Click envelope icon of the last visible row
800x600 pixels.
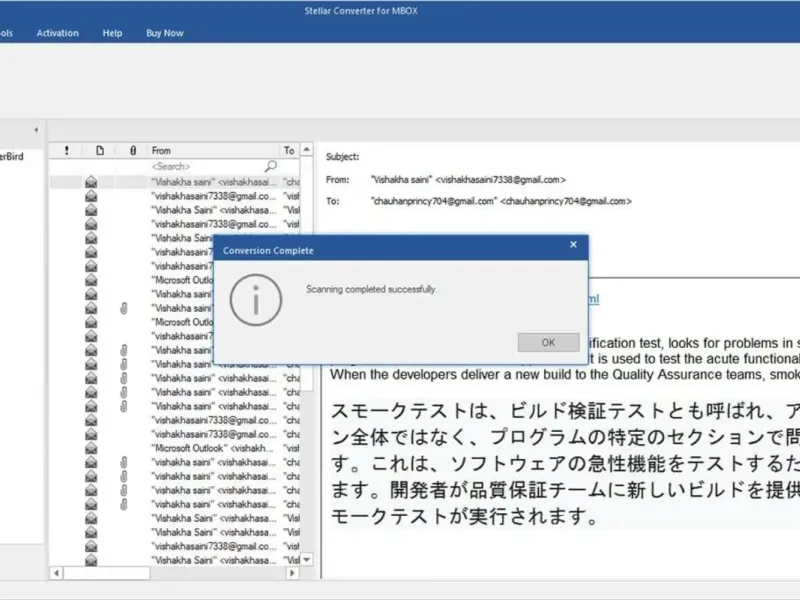coord(91,560)
